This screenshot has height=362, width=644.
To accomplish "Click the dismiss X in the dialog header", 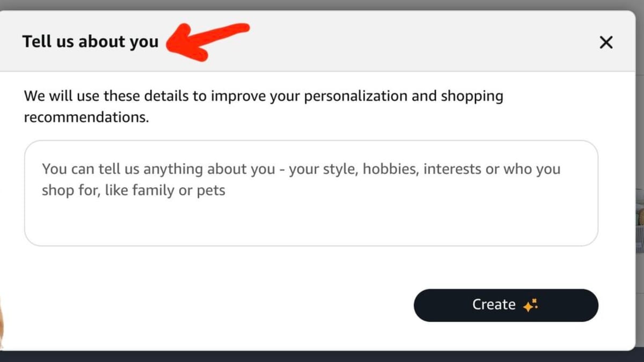I will click(x=606, y=42).
